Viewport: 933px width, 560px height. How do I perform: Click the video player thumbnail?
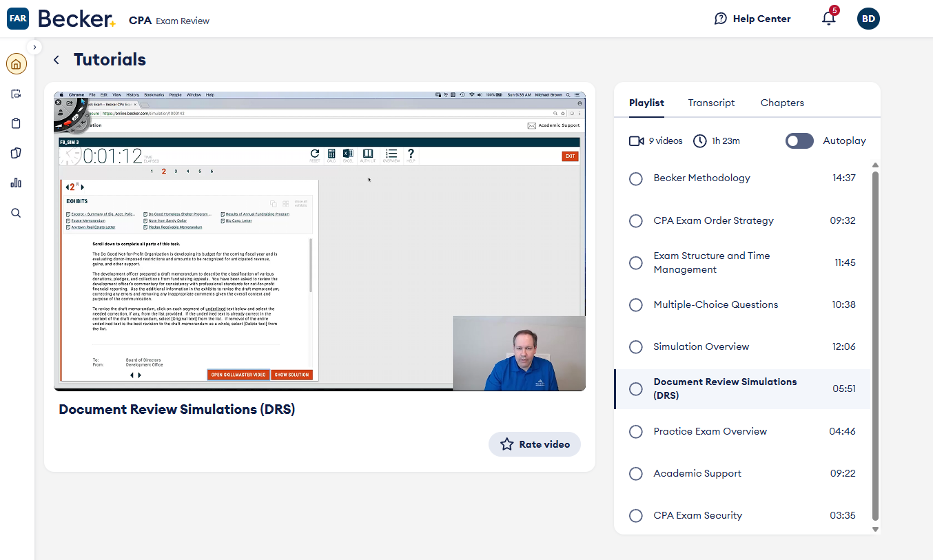[320, 241]
